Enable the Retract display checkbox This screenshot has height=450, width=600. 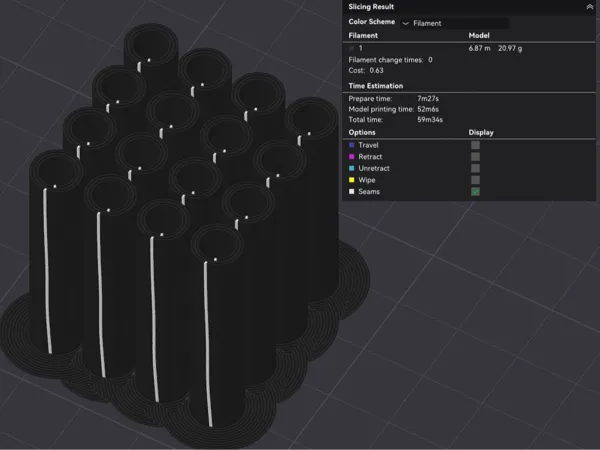tap(475, 157)
